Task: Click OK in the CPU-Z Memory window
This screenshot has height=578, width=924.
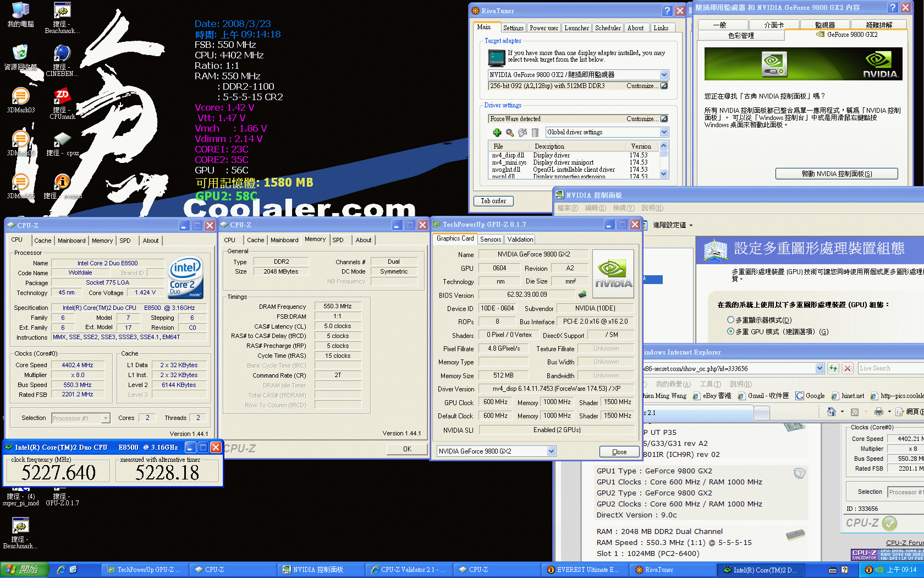Action: (x=407, y=449)
